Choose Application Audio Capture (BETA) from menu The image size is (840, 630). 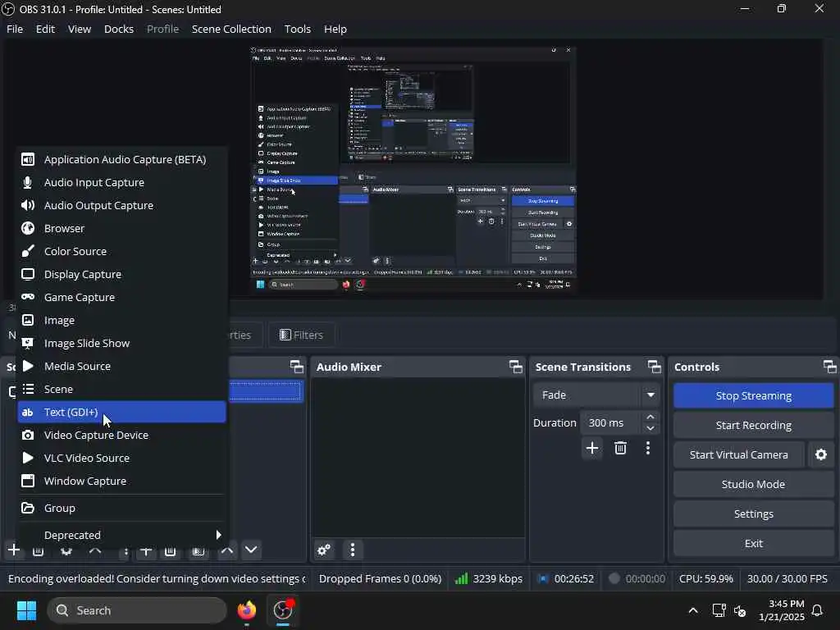[x=121, y=160]
